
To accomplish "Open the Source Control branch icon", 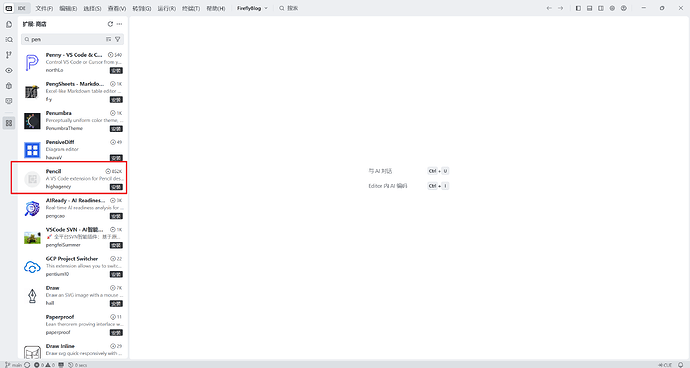I will pos(9,55).
